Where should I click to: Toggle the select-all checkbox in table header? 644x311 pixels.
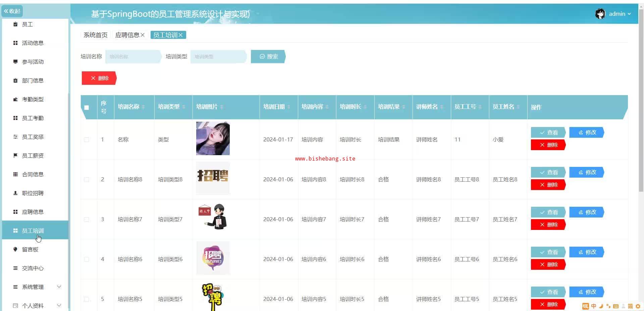click(87, 108)
